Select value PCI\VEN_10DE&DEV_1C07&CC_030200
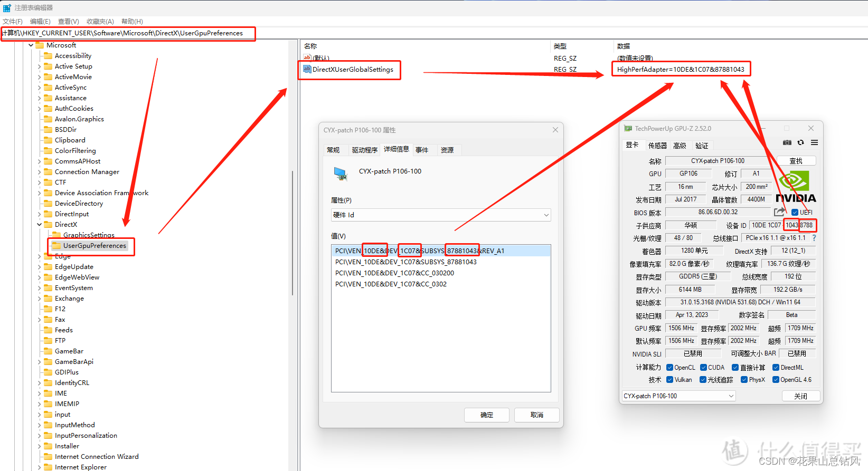Image resolution: width=868 pixels, height=471 pixels. click(x=395, y=273)
